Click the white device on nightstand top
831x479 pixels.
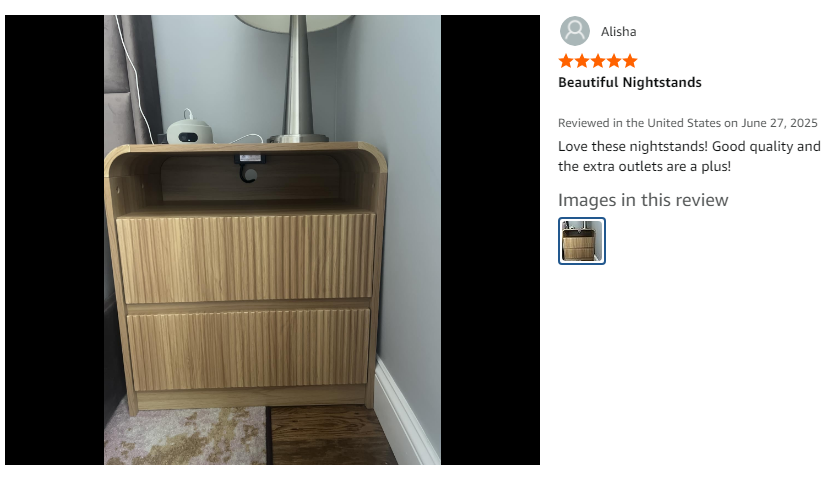coord(189,130)
